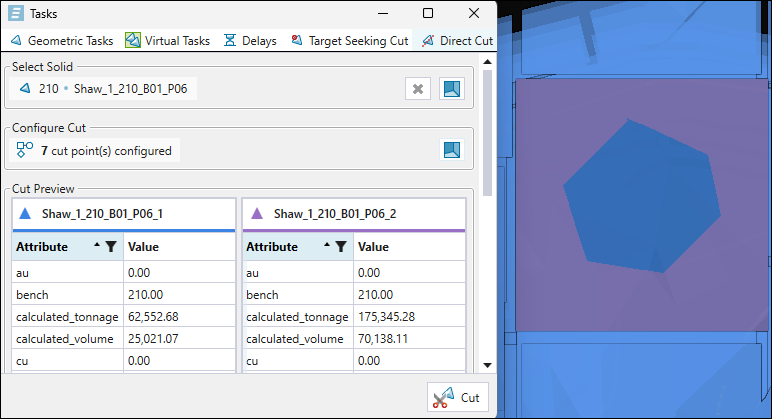This screenshot has height=419, width=772.
Task: Select au row in P06_2 table
Action: point(354,272)
